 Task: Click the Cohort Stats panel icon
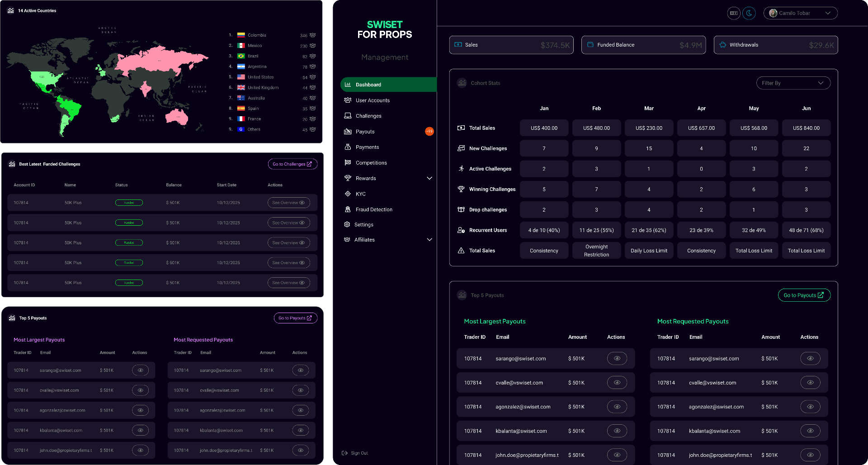click(462, 83)
